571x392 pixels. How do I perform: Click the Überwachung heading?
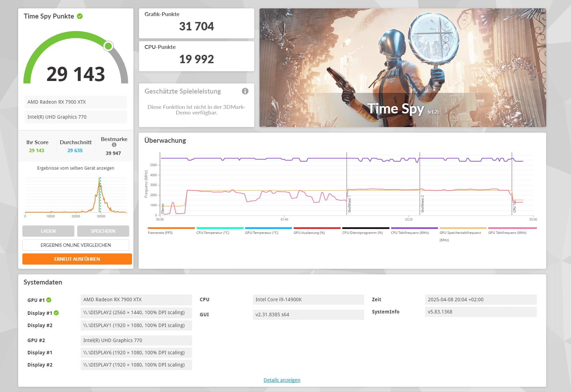pos(165,141)
